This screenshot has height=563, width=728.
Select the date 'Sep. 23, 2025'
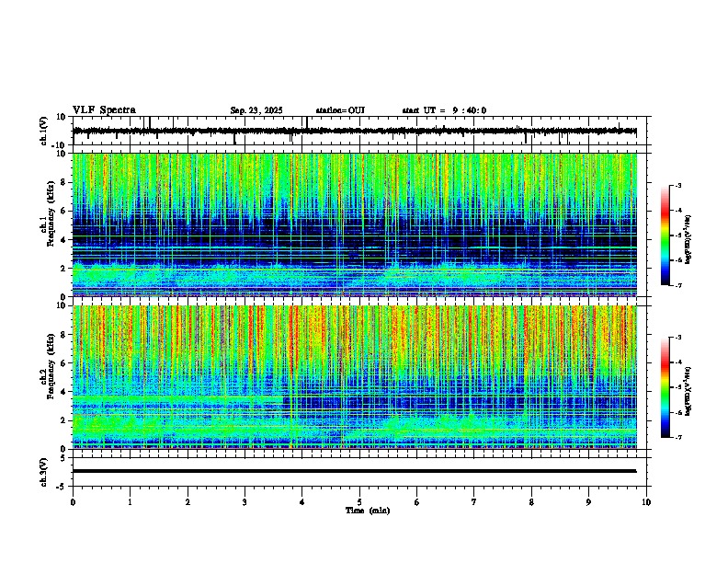[x=256, y=110]
